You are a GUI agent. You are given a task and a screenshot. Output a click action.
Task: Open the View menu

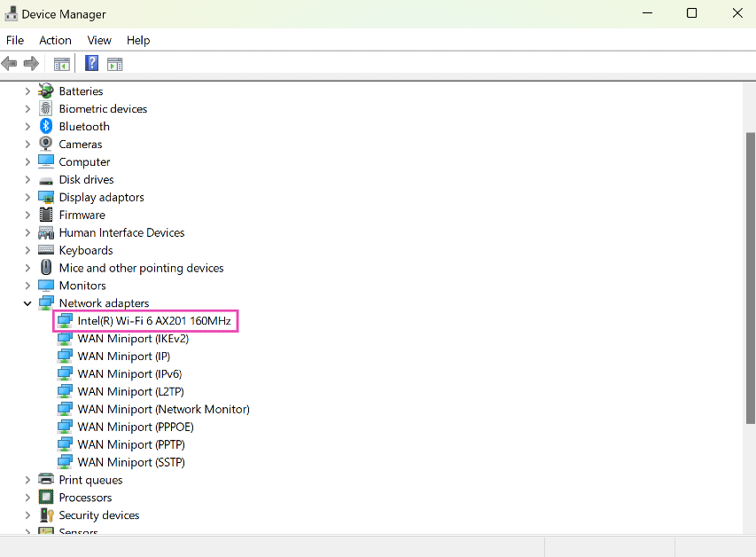tap(99, 40)
